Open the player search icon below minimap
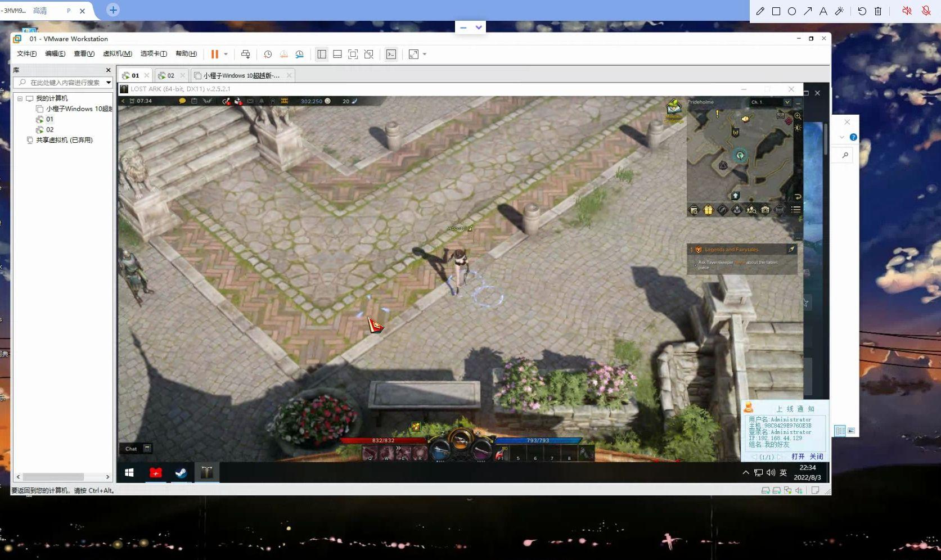 (x=751, y=210)
